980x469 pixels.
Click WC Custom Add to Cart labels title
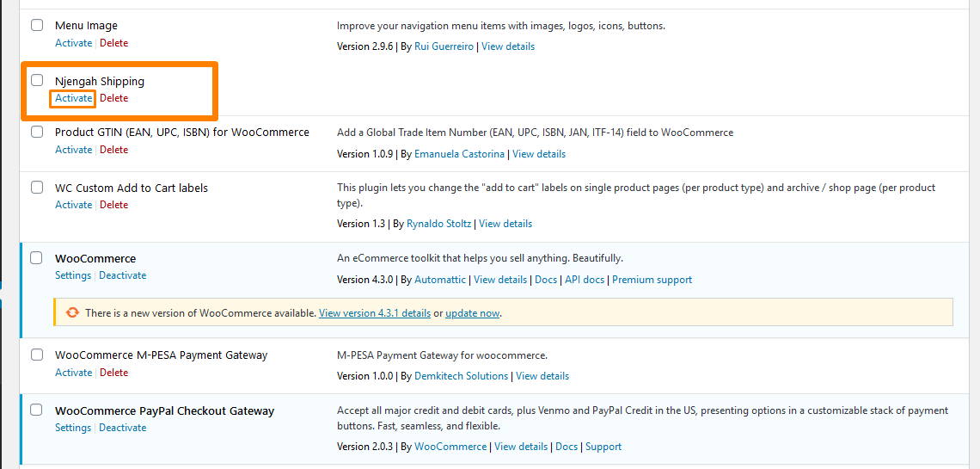[132, 188]
